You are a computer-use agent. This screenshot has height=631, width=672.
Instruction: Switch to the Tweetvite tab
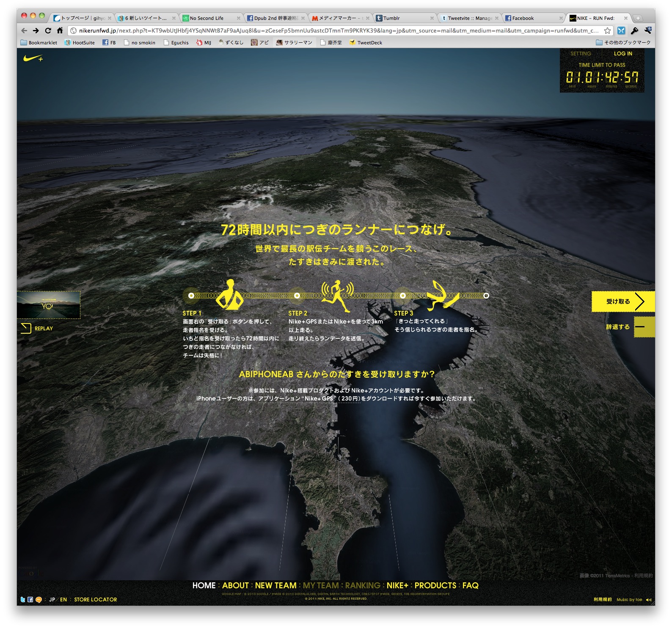(469, 18)
